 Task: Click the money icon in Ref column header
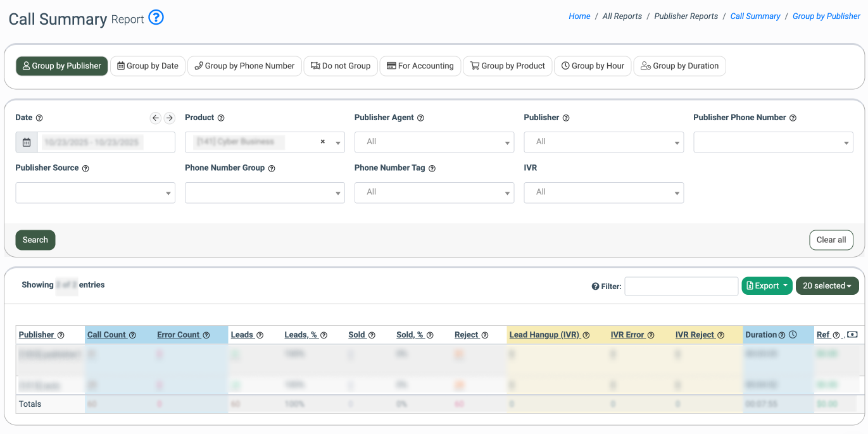(852, 335)
